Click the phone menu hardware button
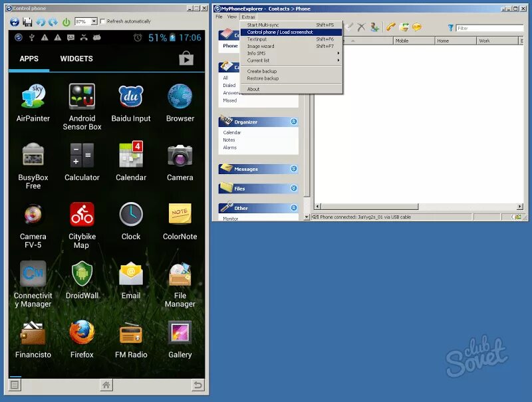Viewport: 532px width, 402px height. (x=15, y=385)
